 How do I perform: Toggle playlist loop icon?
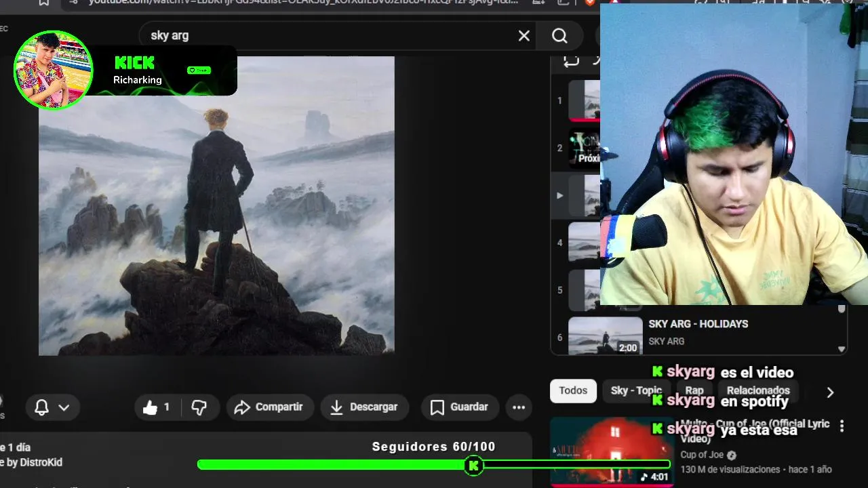click(x=571, y=60)
